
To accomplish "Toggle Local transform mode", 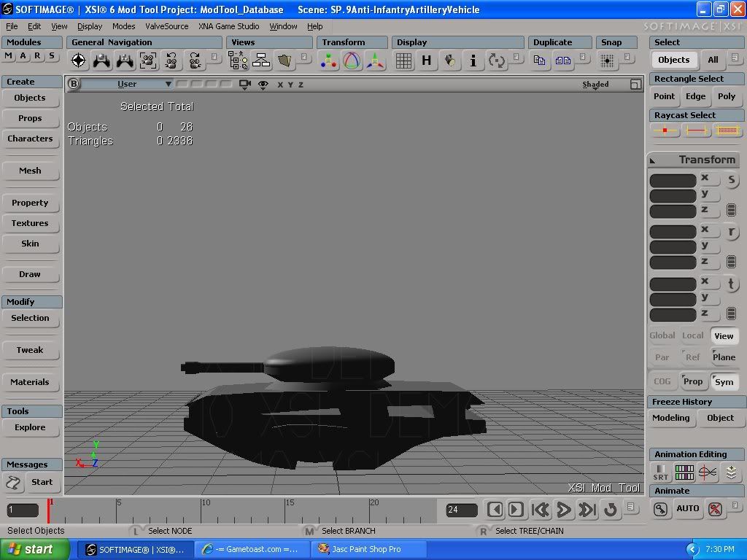I will (x=693, y=335).
